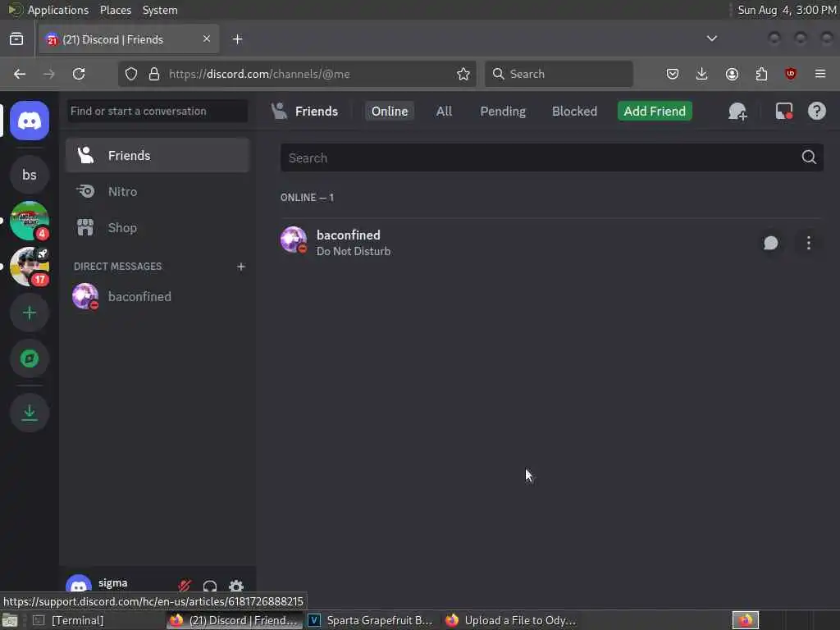Open server with 17 unread badge
Screen dimensions: 840x630
click(x=30, y=267)
